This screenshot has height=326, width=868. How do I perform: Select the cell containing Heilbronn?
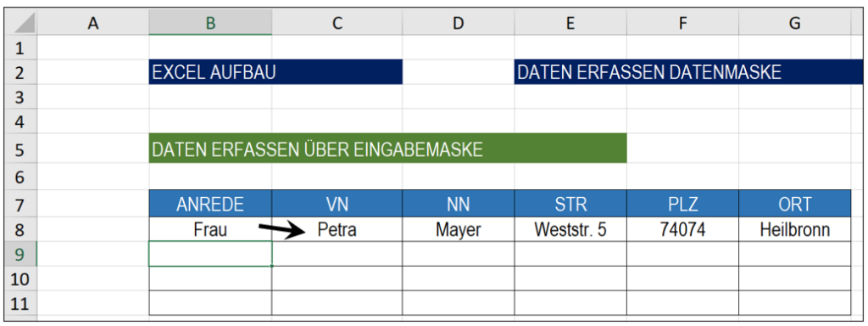795,229
